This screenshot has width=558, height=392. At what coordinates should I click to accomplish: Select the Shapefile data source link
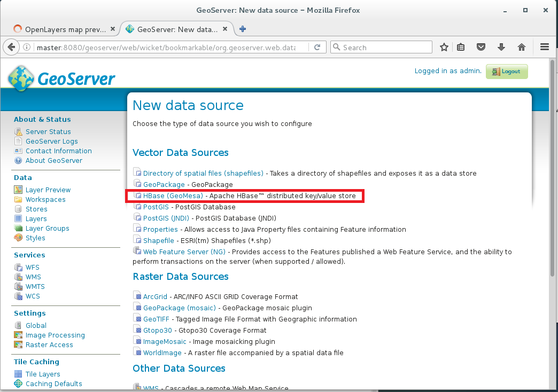(x=158, y=240)
